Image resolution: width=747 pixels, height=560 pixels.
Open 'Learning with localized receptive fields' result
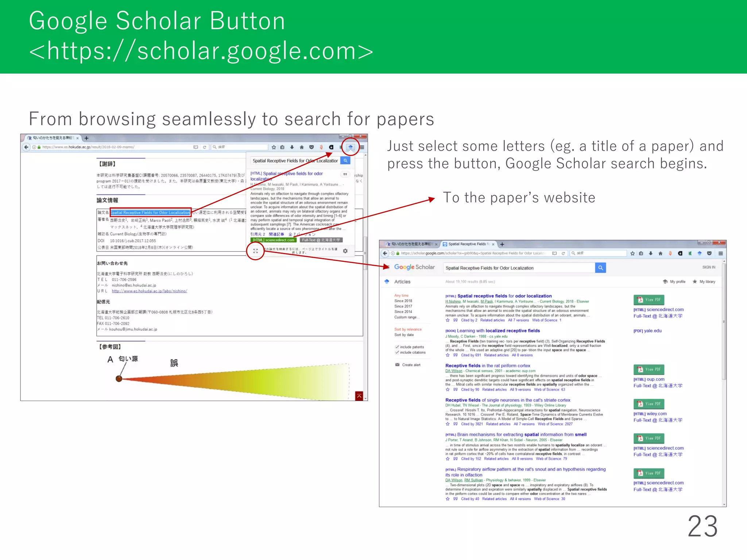click(x=498, y=331)
